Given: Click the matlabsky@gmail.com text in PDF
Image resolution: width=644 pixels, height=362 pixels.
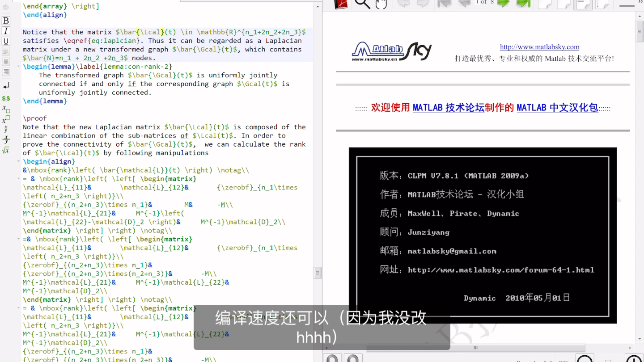Looking at the screenshot, I should (452, 251).
